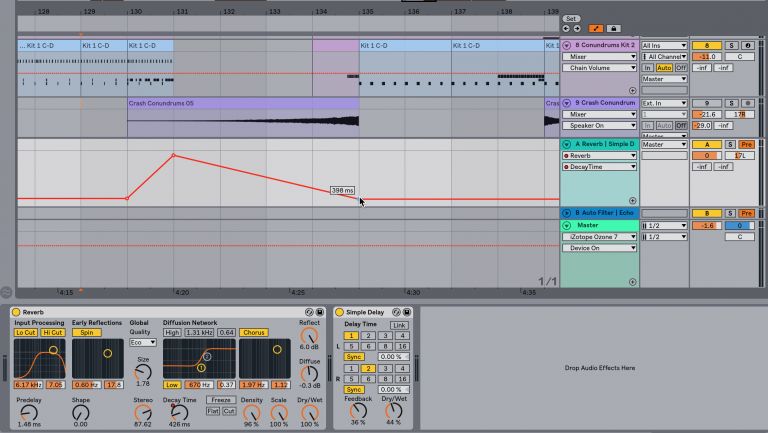Image resolution: width=768 pixels, height=433 pixels.
Task: Add automation lane on Conundrums Kit 2
Action: tap(632, 91)
